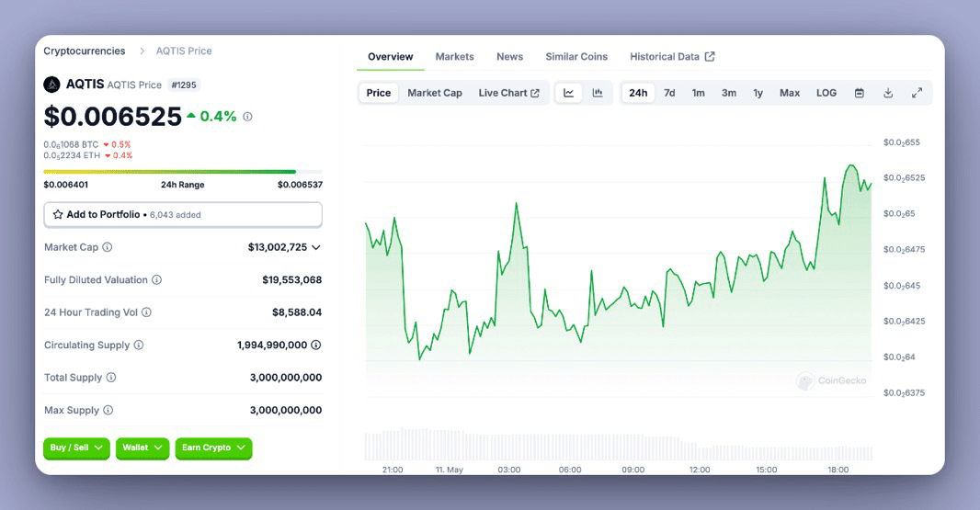980x510 pixels.
Task: Click the 24h Range progress bar
Action: [x=183, y=171]
